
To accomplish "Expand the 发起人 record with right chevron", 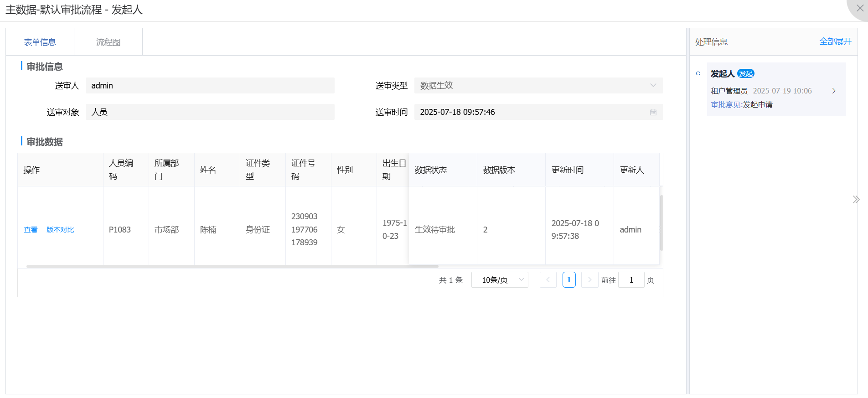I will tap(834, 91).
